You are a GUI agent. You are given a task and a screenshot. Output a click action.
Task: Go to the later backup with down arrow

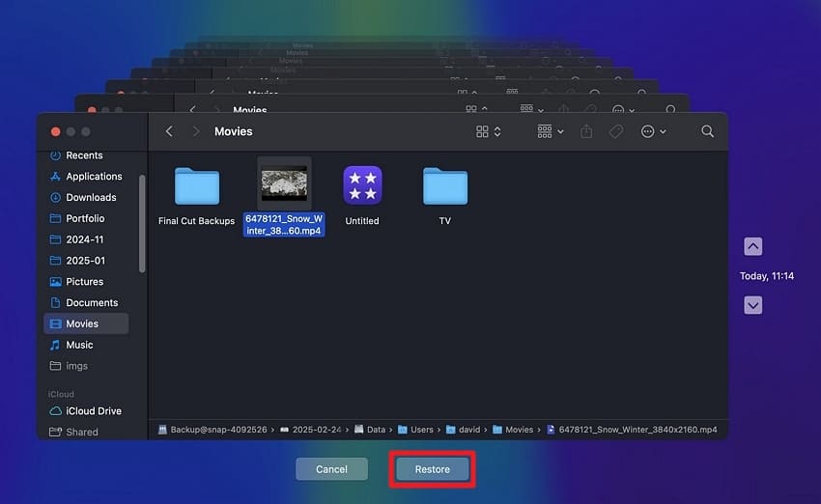[x=753, y=305]
